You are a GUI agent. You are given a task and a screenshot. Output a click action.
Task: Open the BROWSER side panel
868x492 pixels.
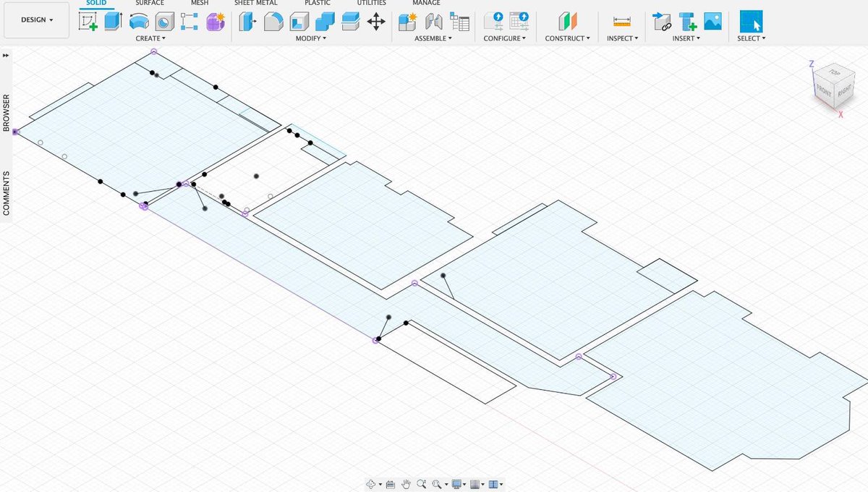coord(7,114)
